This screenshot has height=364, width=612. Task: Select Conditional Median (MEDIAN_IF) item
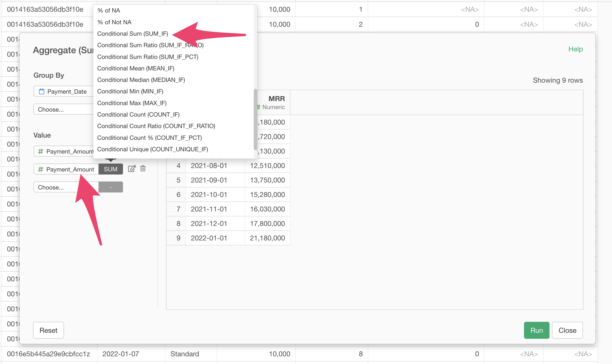(141, 80)
